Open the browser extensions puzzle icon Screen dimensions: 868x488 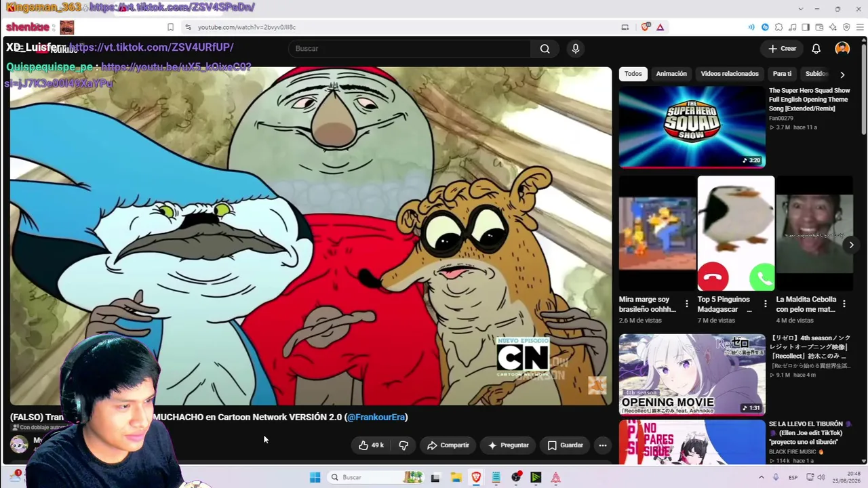[x=778, y=27]
